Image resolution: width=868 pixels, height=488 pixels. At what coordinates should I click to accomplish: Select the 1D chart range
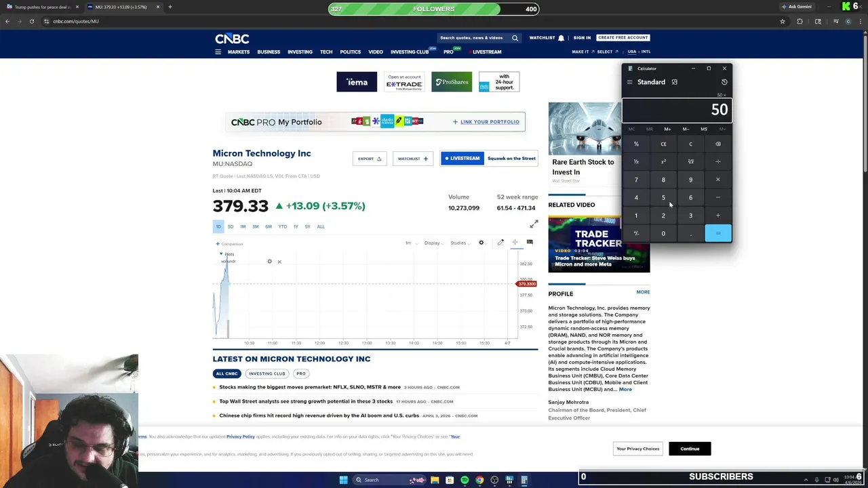[x=218, y=226]
